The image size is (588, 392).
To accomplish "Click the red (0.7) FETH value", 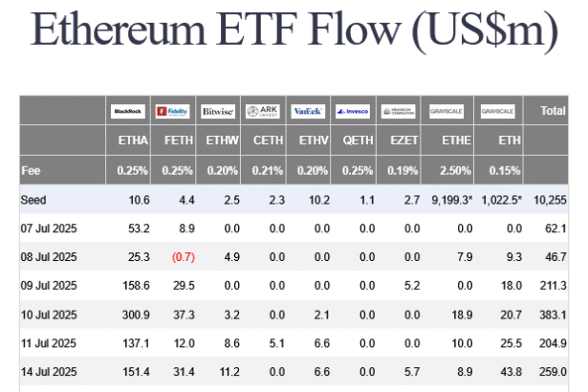I will (x=180, y=256).
